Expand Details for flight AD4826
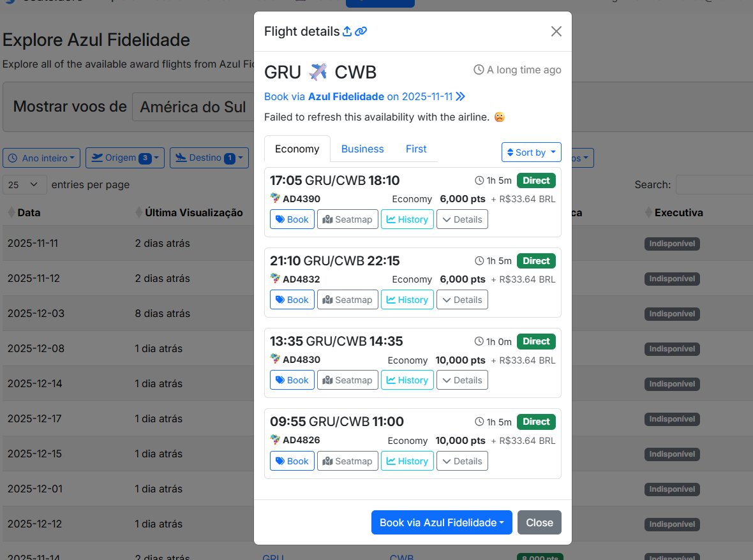The image size is (753, 560). pos(462,461)
